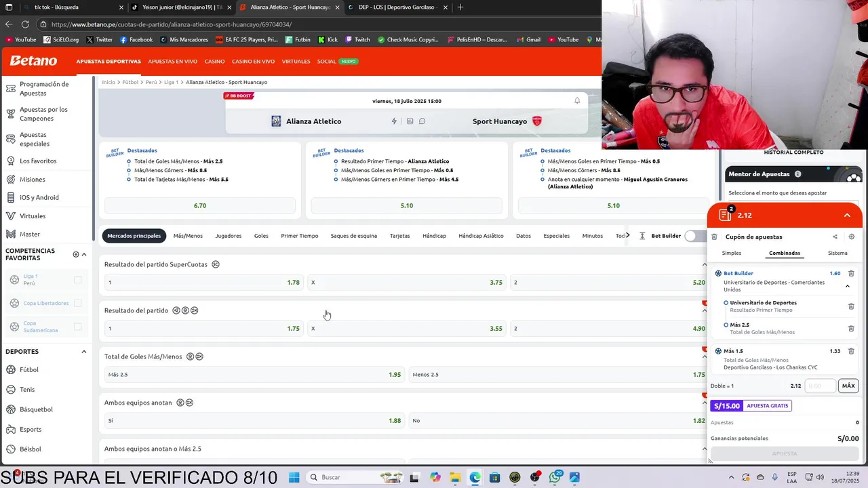Viewport: 868px width, 488px height.
Task: Remove the Bet Builder 1.60 selection
Action: pyautogui.click(x=851, y=273)
